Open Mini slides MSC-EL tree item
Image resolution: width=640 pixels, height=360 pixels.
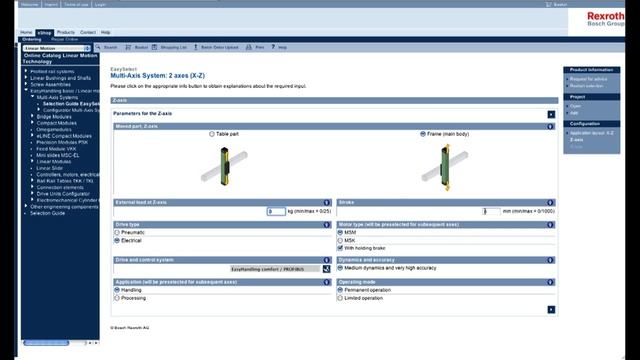(58, 155)
